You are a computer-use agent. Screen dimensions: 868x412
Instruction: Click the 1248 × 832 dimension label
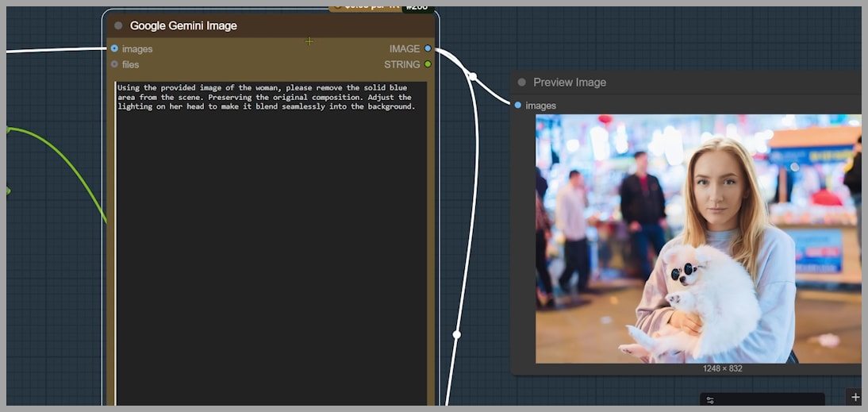coord(722,368)
